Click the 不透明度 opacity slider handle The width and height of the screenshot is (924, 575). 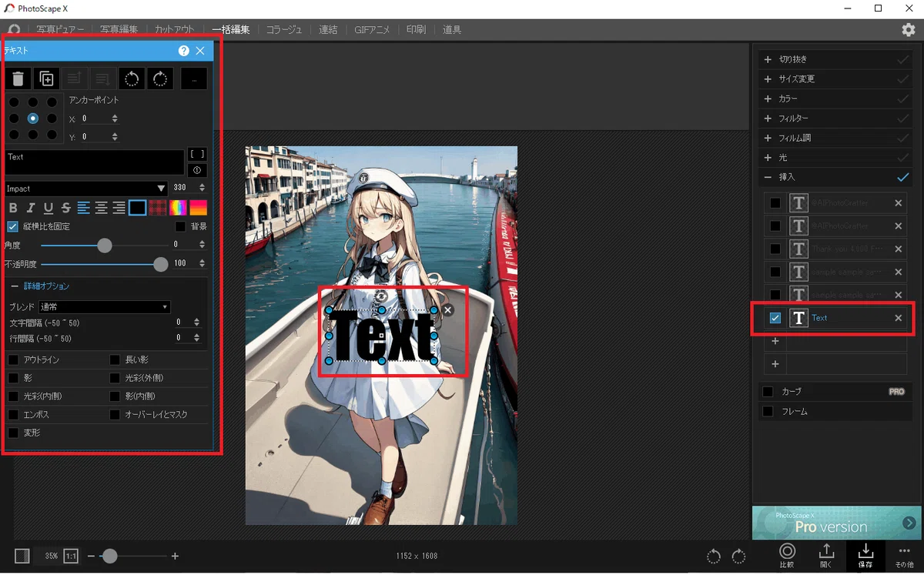(x=160, y=264)
